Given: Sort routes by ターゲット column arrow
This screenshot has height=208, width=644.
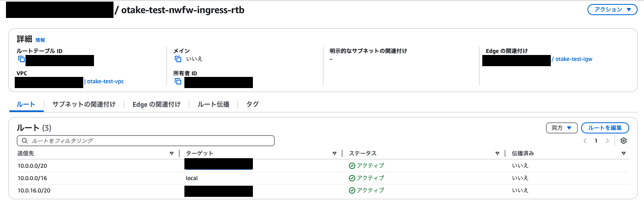Looking at the screenshot, I should [x=335, y=153].
